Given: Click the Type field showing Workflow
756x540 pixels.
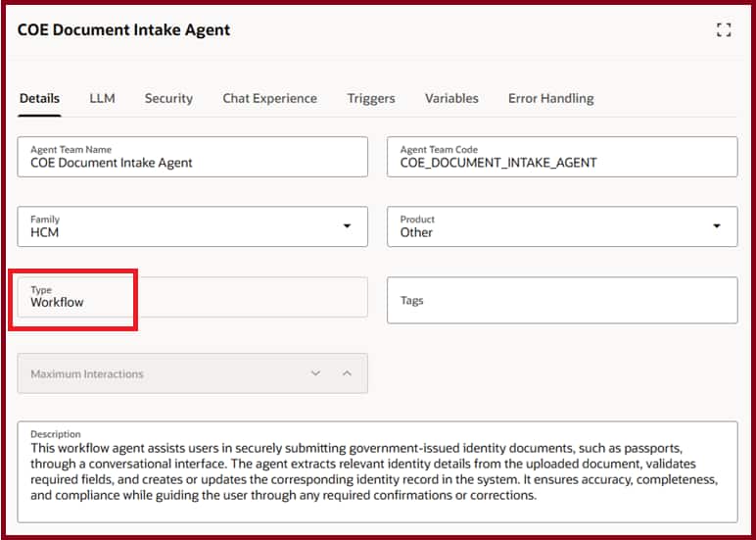Looking at the screenshot, I should click(192, 297).
